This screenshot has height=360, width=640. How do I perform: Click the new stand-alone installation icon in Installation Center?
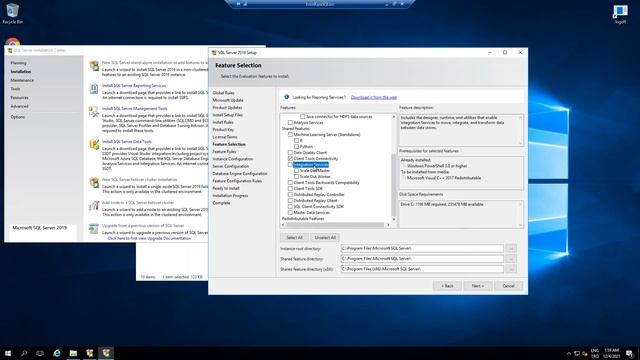94,65
